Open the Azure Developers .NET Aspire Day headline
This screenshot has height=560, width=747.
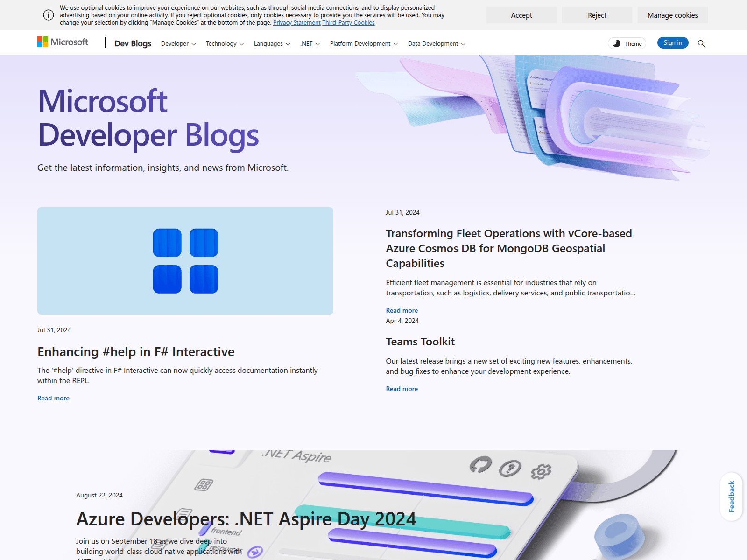pos(246,519)
